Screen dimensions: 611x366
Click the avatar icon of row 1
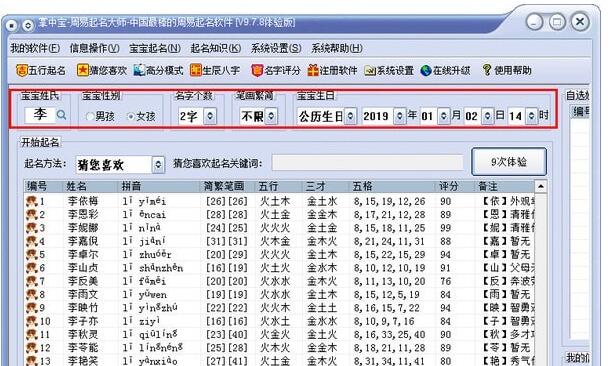click(x=31, y=201)
